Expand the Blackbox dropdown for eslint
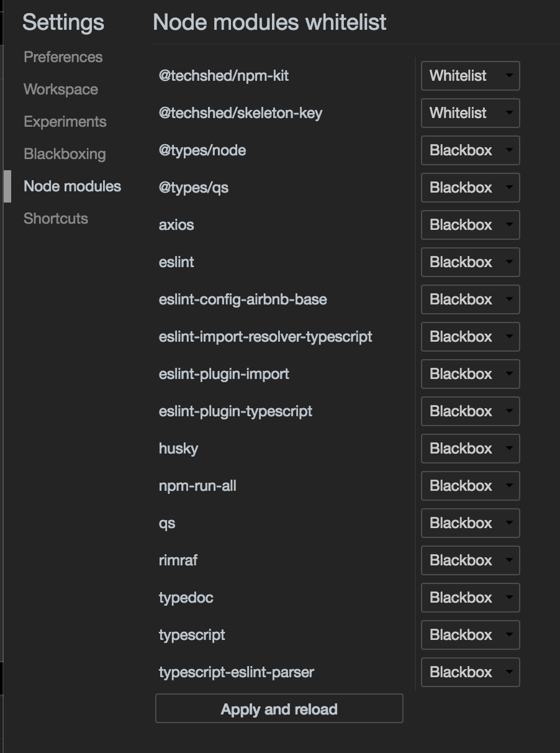Screen dimensions: 560x753 point(470,262)
